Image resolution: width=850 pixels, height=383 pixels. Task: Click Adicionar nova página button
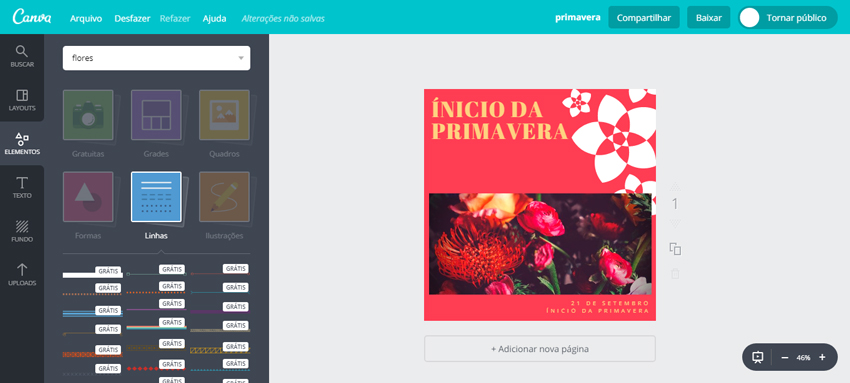click(540, 349)
